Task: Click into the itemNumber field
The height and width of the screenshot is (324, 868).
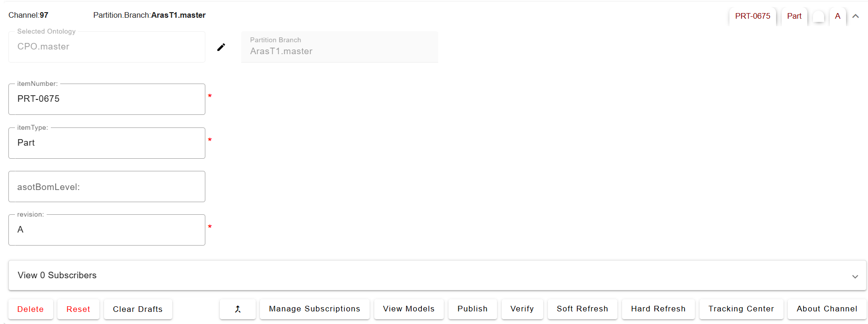Action: (x=106, y=99)
